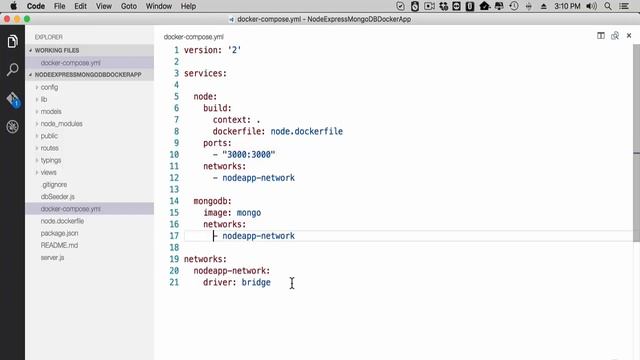Select docker-compose.yml under Working Files
Image resolution: width=640 pixels, height=360 pixels.
(x=90, y=62)
